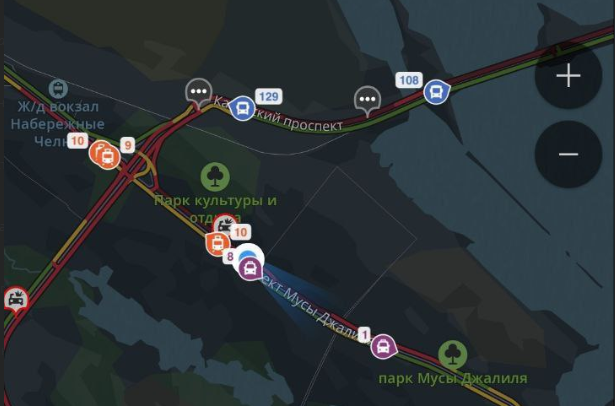Select the blue bus icon for route 108

pos(436,92)
